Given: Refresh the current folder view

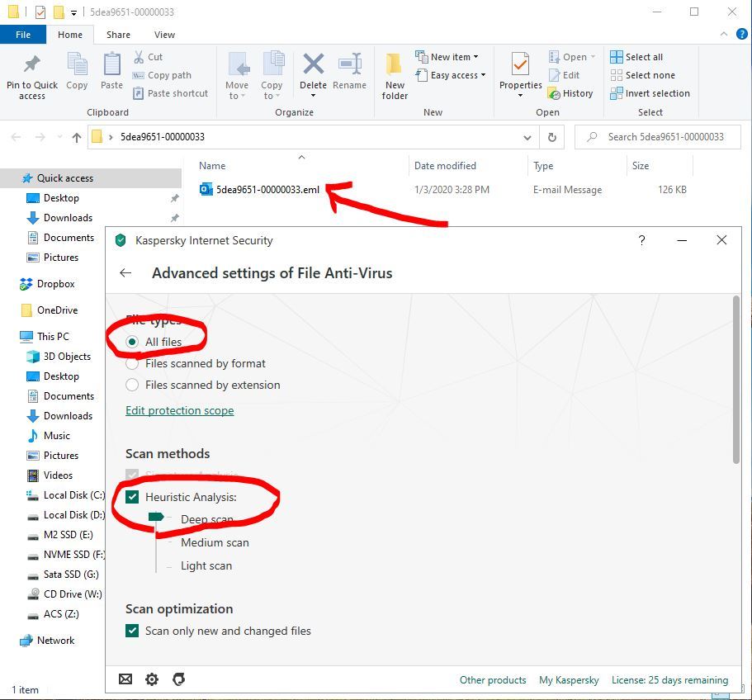Looking at the screenshot, I should [x=552, y=137].
